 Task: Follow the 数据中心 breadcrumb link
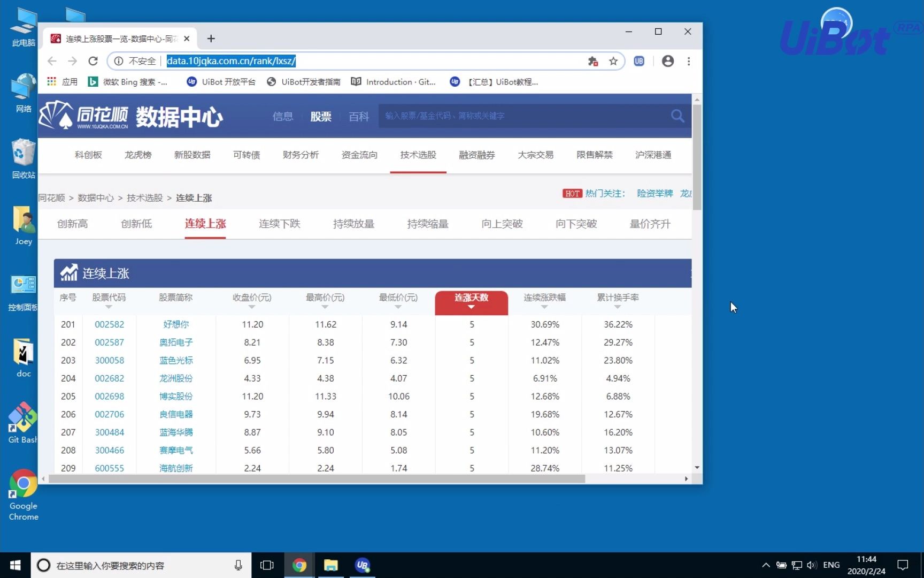(96, 197)
